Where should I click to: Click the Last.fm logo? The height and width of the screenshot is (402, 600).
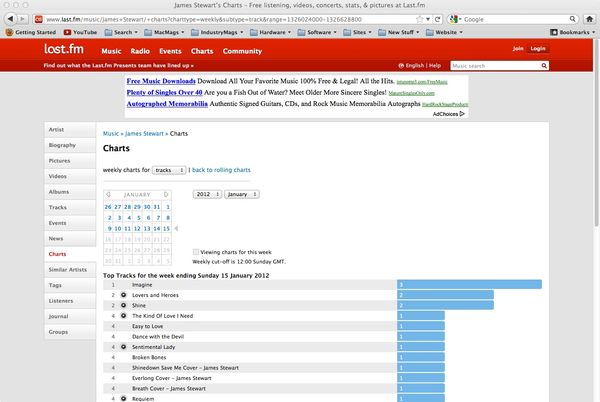(65, 49)
